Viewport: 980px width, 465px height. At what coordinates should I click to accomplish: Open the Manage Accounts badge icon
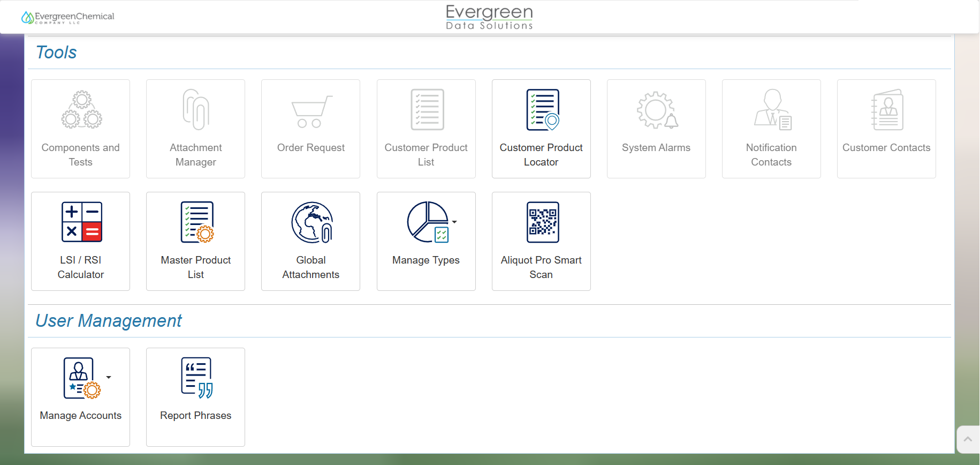point(82,378)
